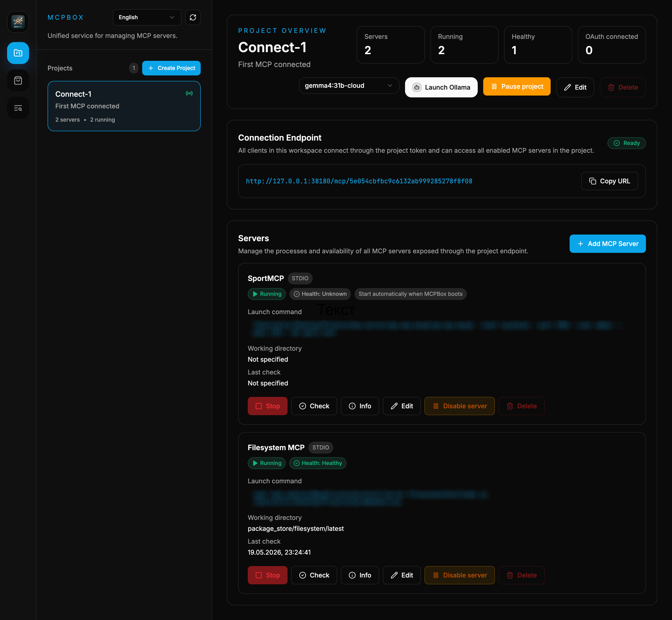Click the Health: Unknown badge
The image size is (672, 620).
click(x=320, y=294)
